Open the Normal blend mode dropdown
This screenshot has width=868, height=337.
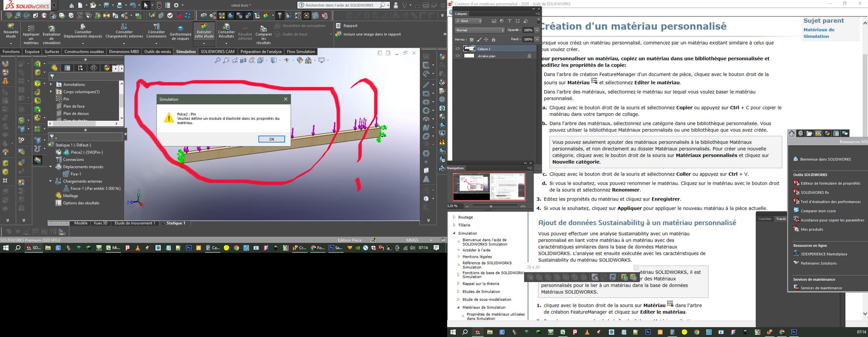click(479, 30)
